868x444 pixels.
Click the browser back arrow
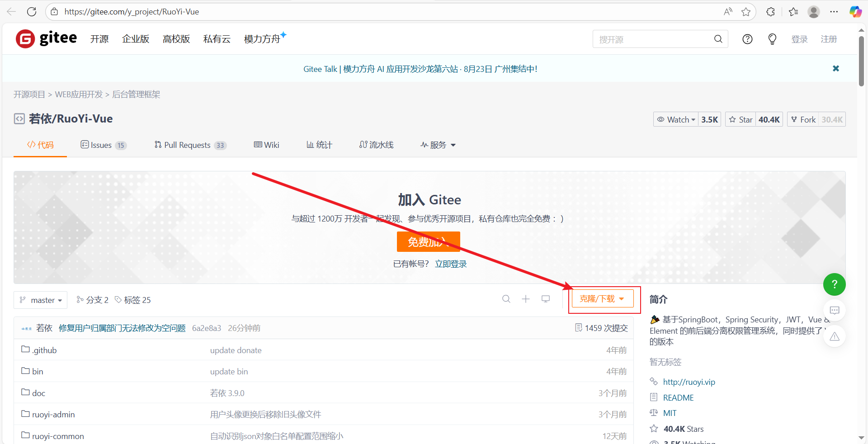tap(12, 12)
